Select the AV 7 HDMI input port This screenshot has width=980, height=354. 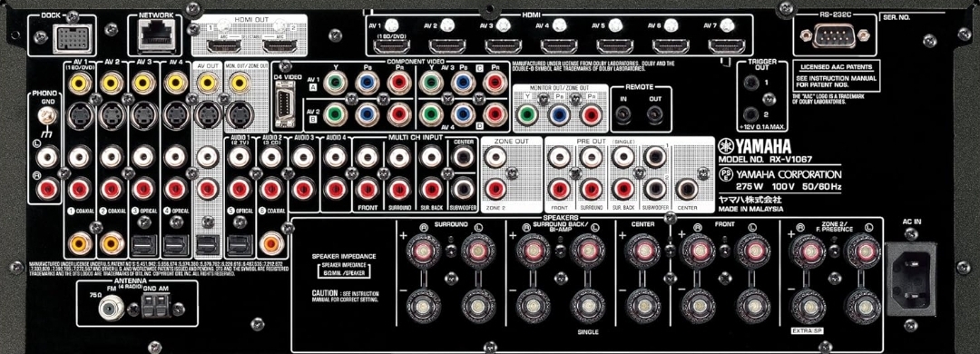coord(726,45)
